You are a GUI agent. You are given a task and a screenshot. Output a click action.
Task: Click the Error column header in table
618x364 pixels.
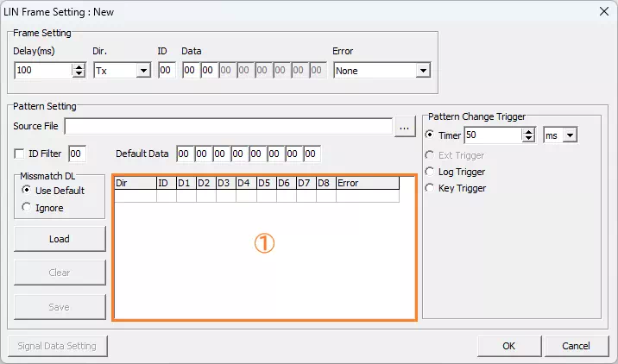click(367, 183)
